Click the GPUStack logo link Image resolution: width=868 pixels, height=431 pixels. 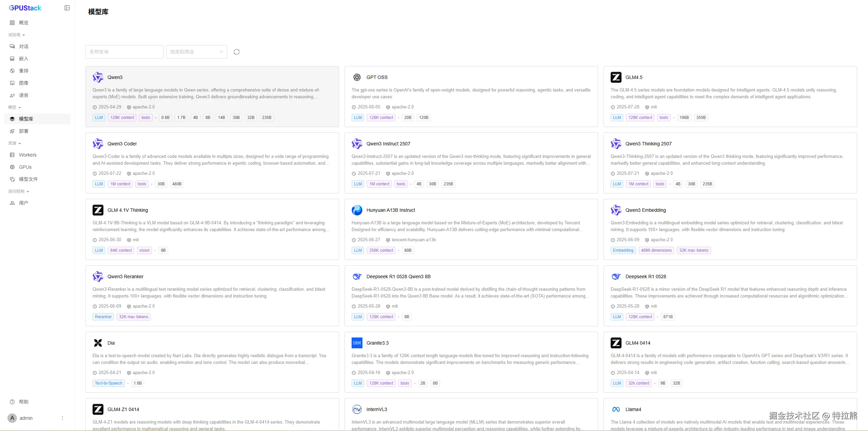point(25,8)
